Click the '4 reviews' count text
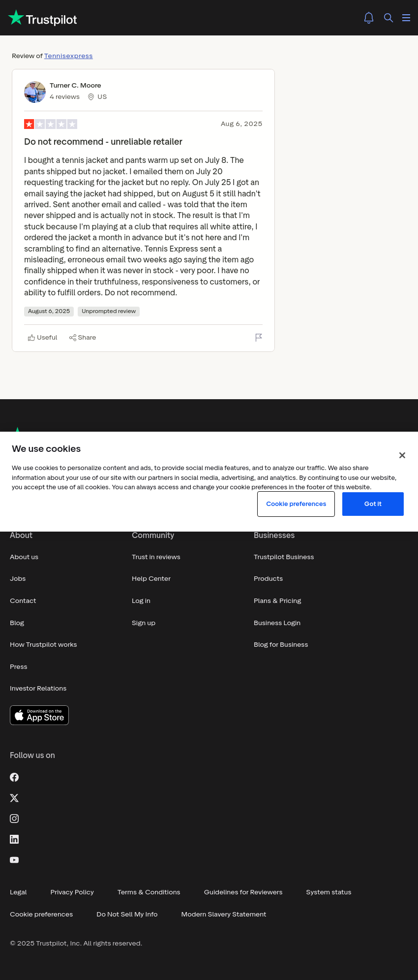The height and width of the screenshot is (980, 418). (x=64, y=97)
